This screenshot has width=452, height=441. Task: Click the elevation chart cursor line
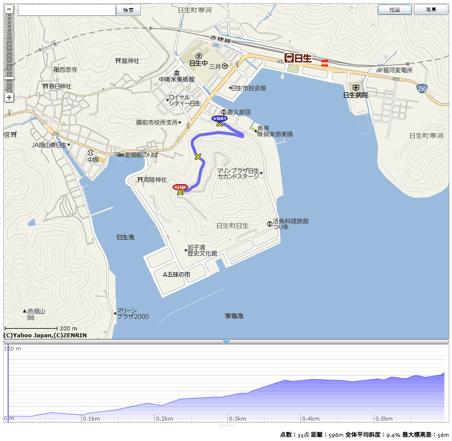click(8, 383)
